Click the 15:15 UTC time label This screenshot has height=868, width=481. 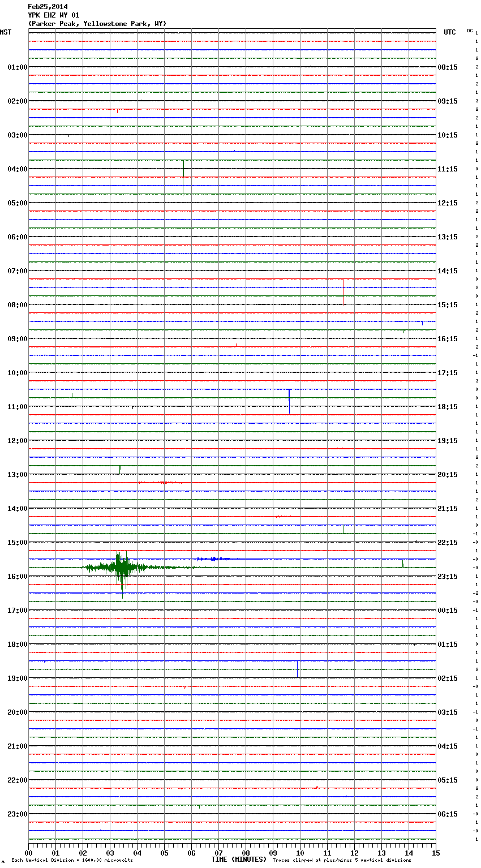[x=448, y=305]
